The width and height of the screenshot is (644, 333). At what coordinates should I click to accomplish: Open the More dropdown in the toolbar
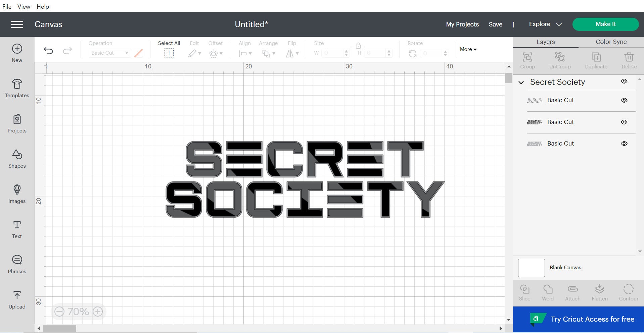click(468, 49)
